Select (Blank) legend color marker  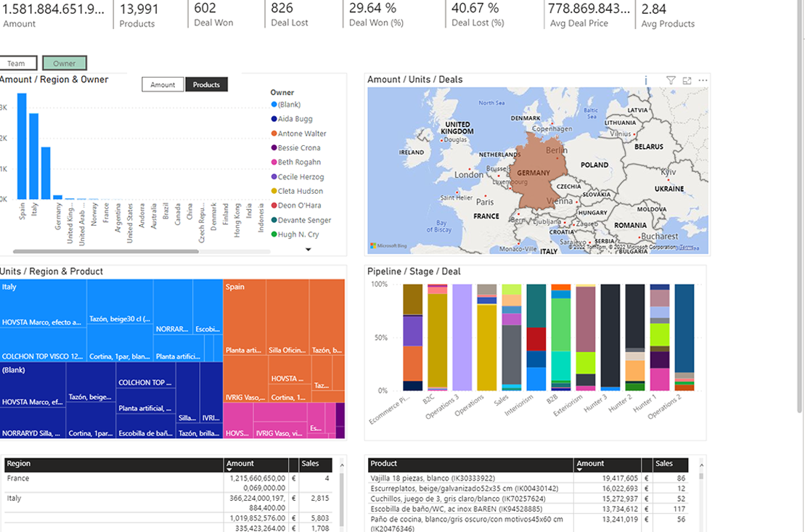click(x=274, y=105)
